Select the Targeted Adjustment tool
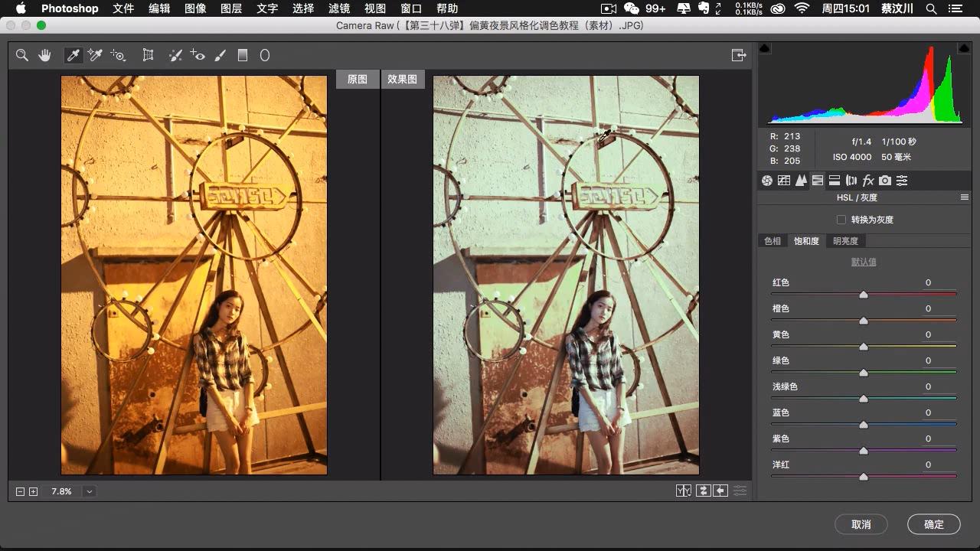Viewport: 980px width, 551px height. 118,55
